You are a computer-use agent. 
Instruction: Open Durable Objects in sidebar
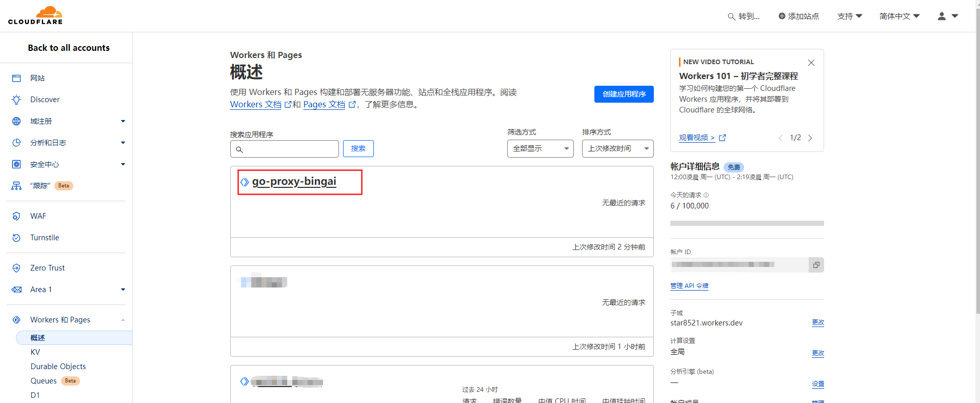(x=58, y=367)
